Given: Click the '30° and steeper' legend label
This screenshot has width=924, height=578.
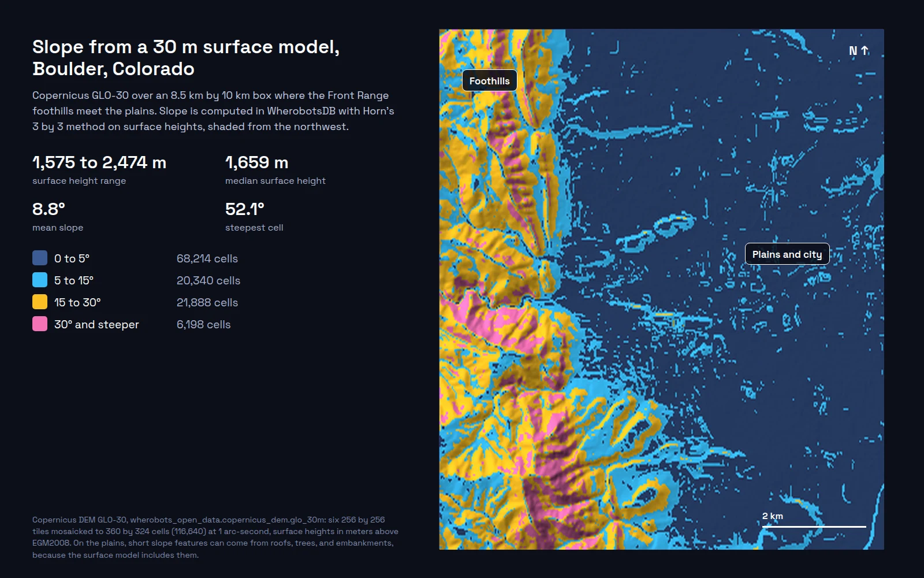Looking at the screenshot, I should pos(96,324).
